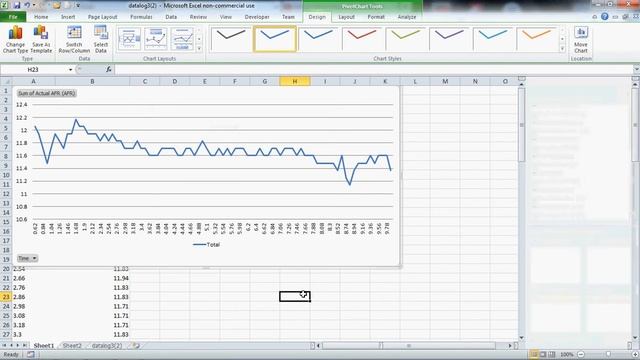Open Customize Quick Access Toolbar dropdown
The height and width of the screenshot is (360, 640).
click(78, 6)
